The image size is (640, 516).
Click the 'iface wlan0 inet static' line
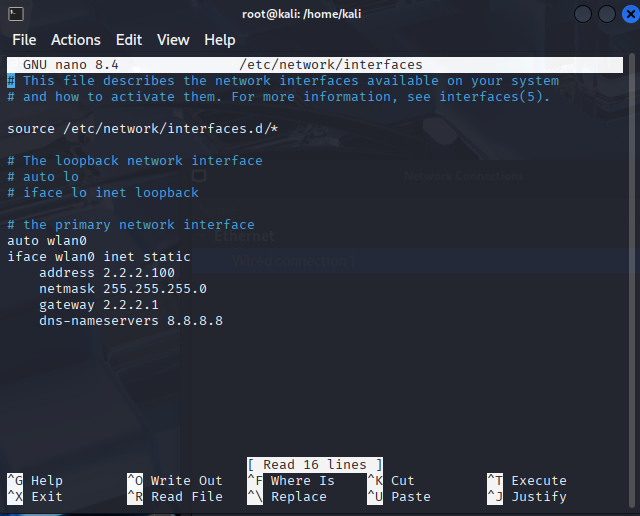98,257
